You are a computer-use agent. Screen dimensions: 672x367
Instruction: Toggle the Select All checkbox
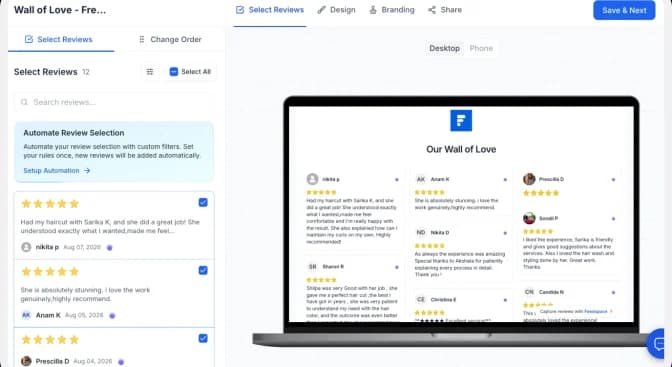tap(174, 72)
